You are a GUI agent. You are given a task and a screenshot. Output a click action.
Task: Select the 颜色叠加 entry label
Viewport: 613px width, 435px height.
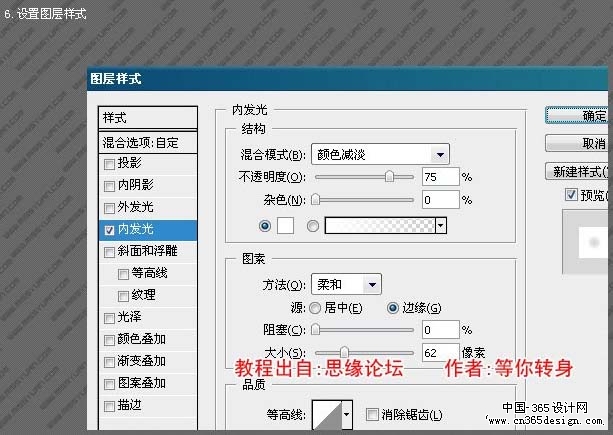click(x=142, y=339)
